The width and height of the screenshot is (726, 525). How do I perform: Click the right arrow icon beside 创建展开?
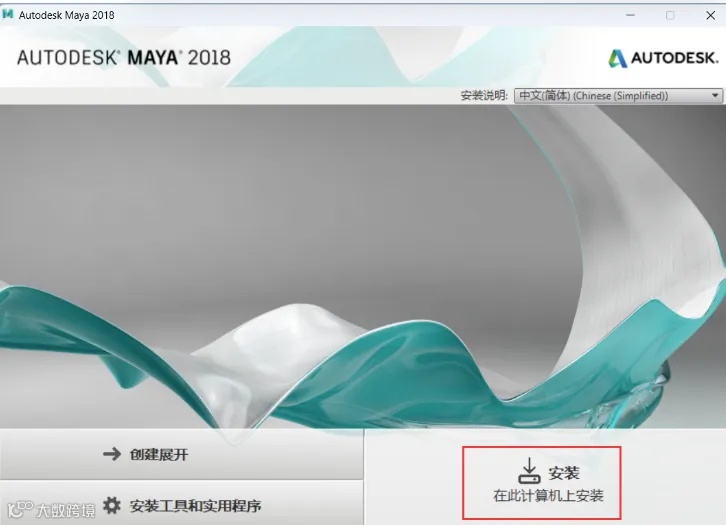click(112, 454)
